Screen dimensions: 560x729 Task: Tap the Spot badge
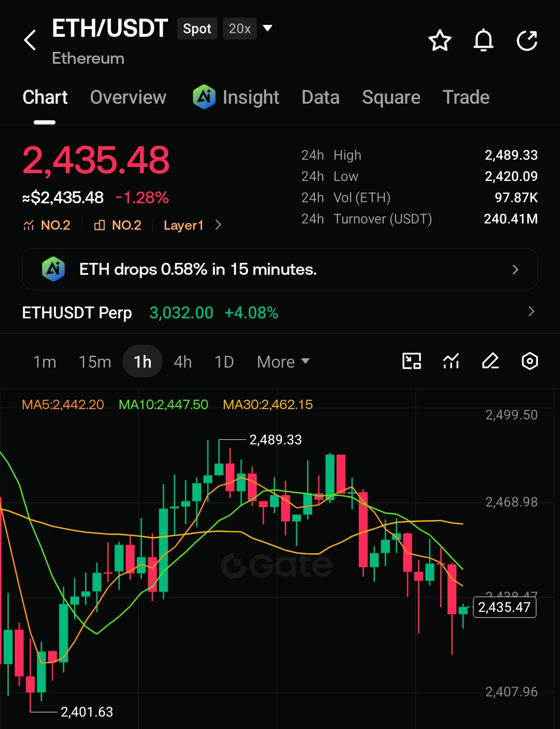pos(197,29)
